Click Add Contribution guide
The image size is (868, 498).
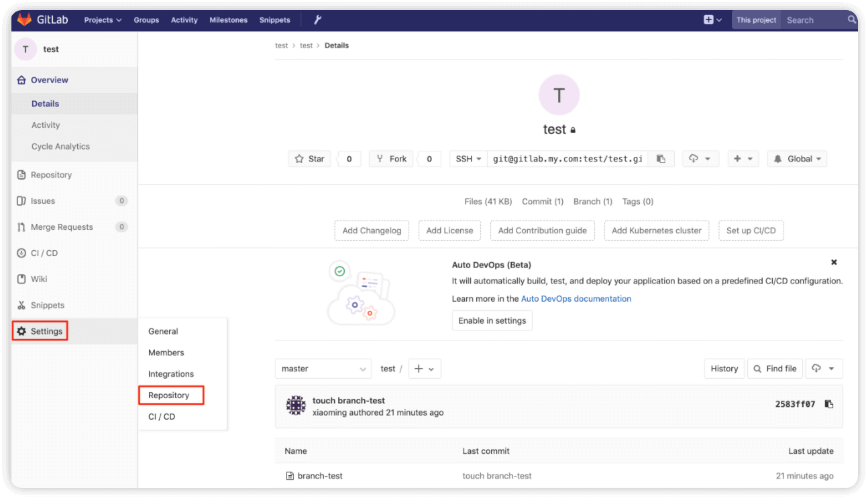(x=543, y=231)
